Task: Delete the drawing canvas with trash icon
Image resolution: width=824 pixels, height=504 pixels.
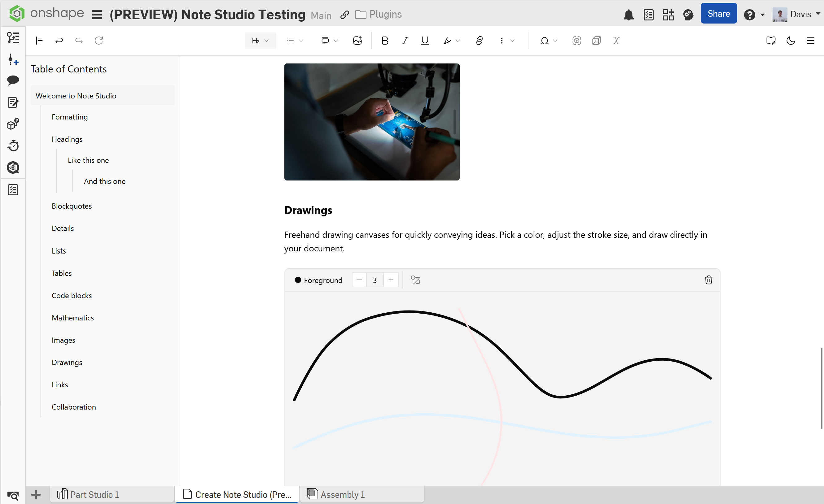Action: (708, 280)
